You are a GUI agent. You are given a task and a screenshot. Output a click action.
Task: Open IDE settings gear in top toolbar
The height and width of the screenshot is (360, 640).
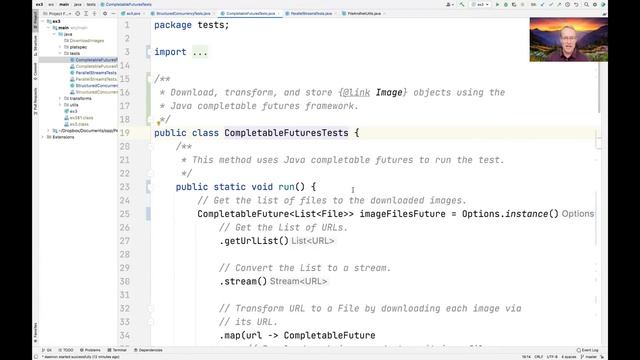[x=595, y=4]
